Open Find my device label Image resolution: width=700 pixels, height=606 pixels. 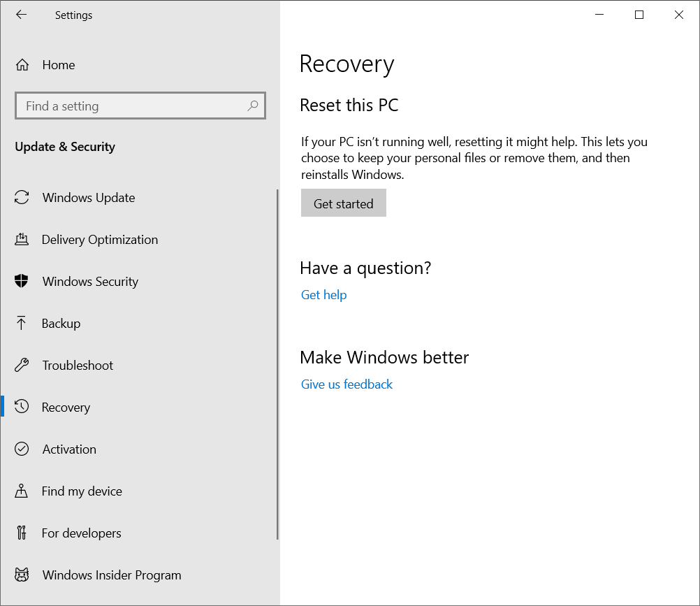[x=82, y=491]
